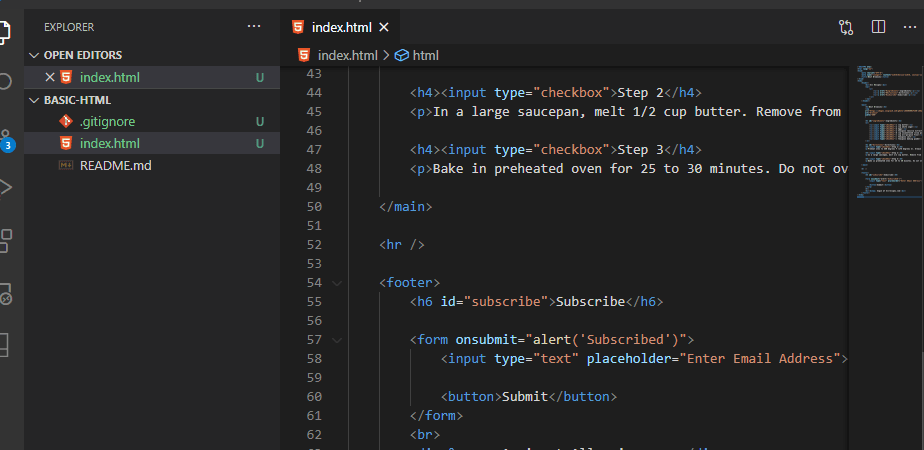The width and height of the screenshot is (924, 450).
Task: Collapse the OPEN EDITORS section
Action: coord(34,55)
